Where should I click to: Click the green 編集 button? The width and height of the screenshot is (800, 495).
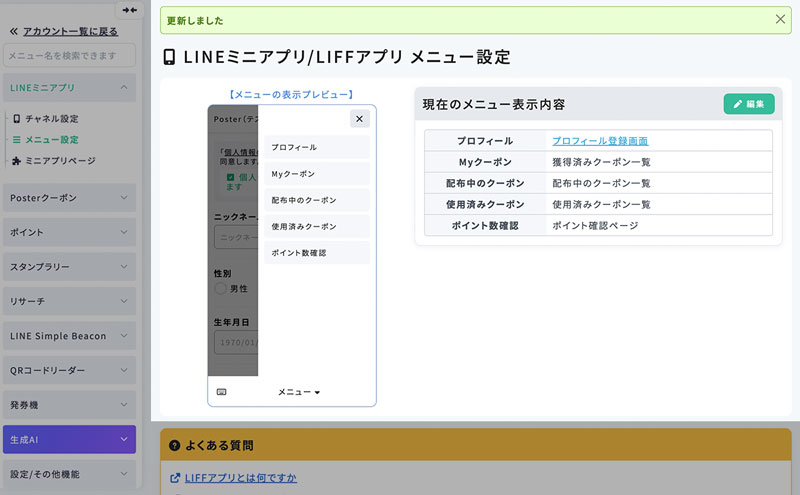click(749, 104)
